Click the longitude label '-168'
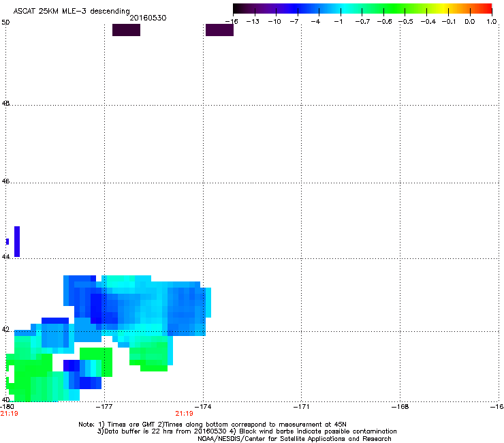The width and height of the screenshot is (504, 443). (400, 407)
